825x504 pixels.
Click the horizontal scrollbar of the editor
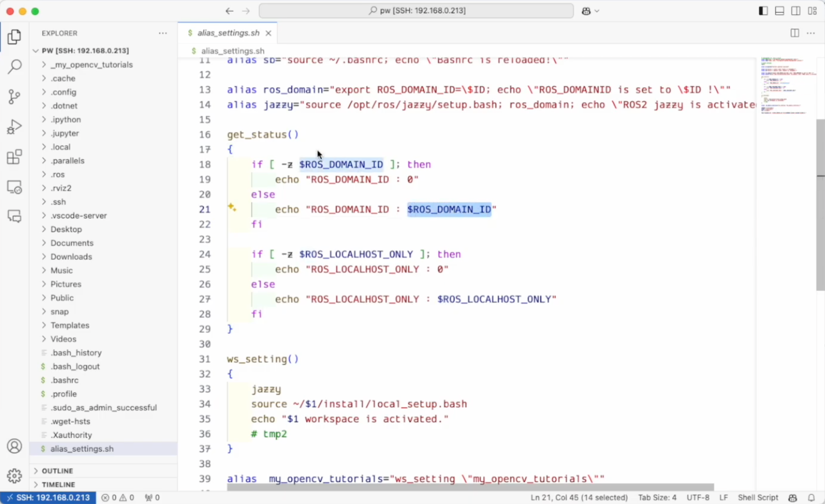pyautogui.click(x=471, y=487)
